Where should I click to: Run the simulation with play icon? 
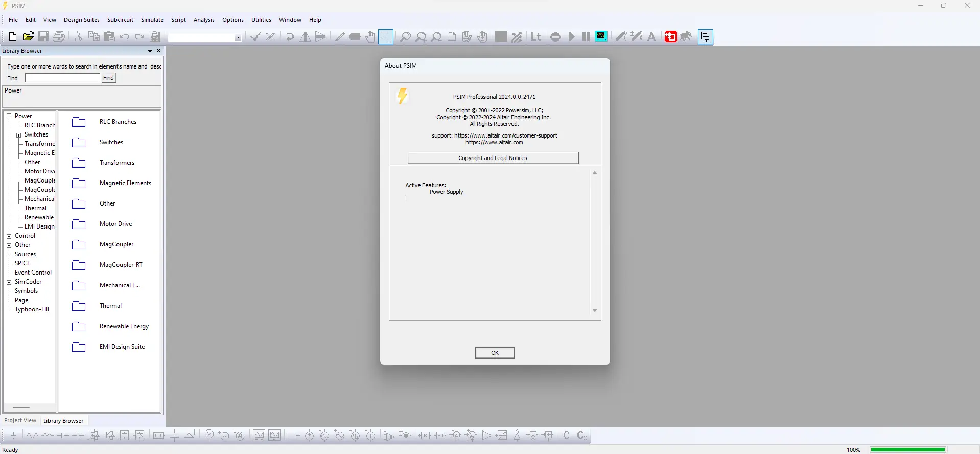click(x=571, y=36)
